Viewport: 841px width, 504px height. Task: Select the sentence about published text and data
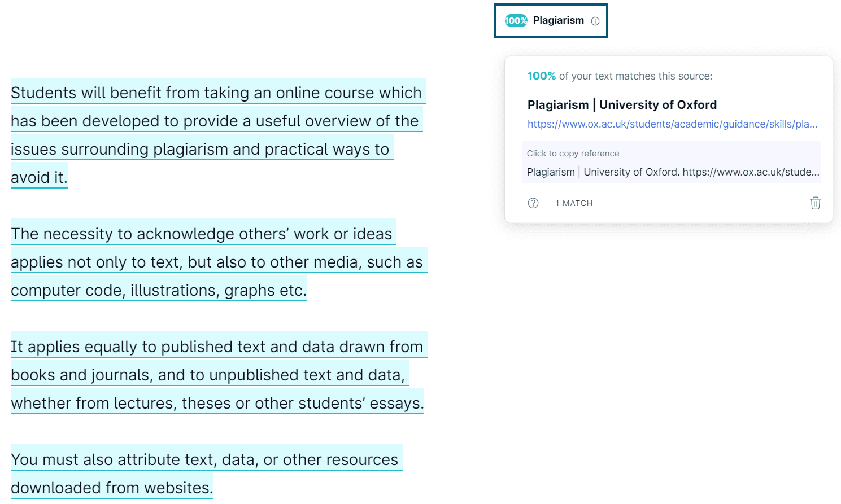[x=218, y=347]
